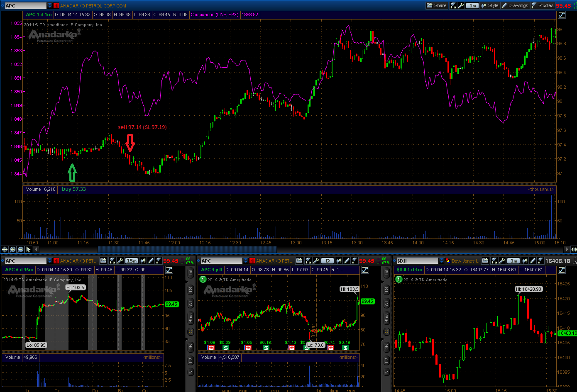
Task: Click the zoom out magnifier icon
Action: click(20, 249)
